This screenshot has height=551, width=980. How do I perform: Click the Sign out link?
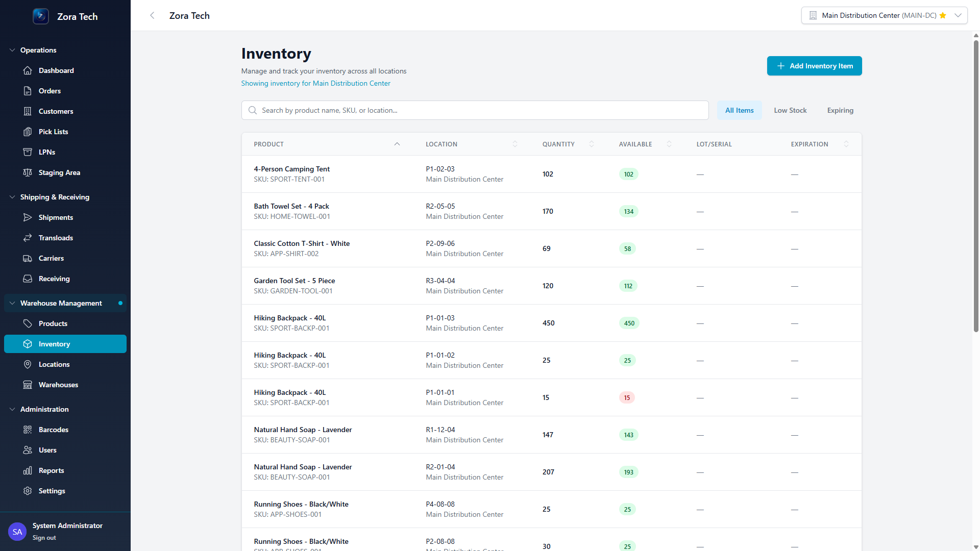(44, 537)
